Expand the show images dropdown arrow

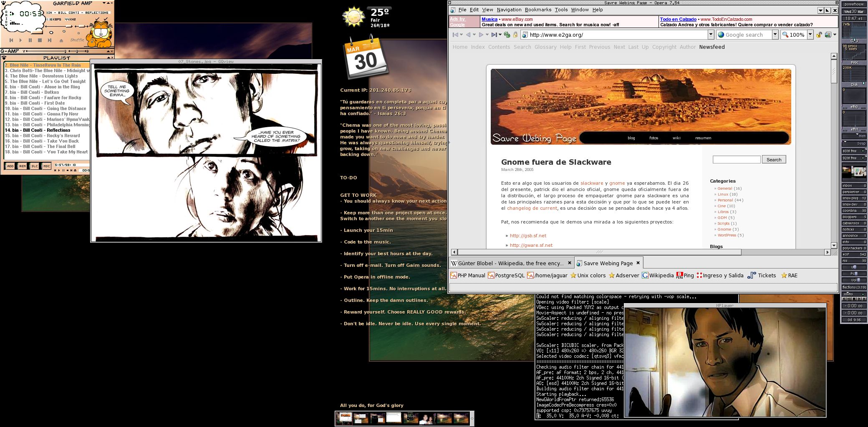pos(835,35)
